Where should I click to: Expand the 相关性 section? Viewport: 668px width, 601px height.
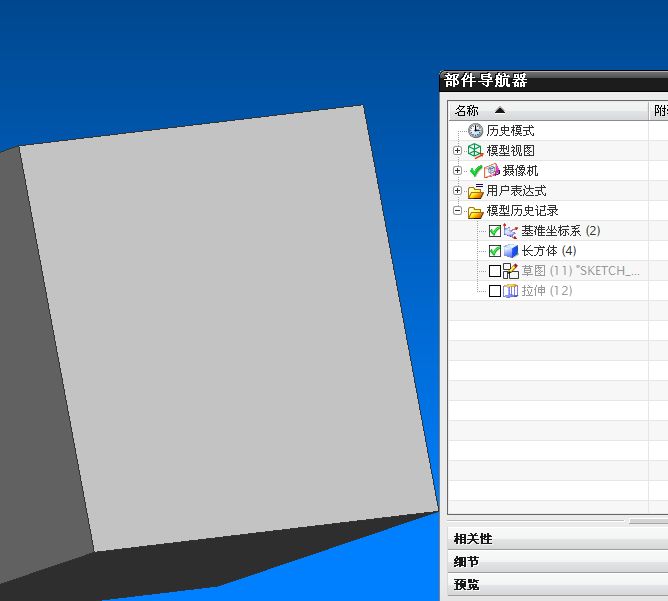pos(558,539)
